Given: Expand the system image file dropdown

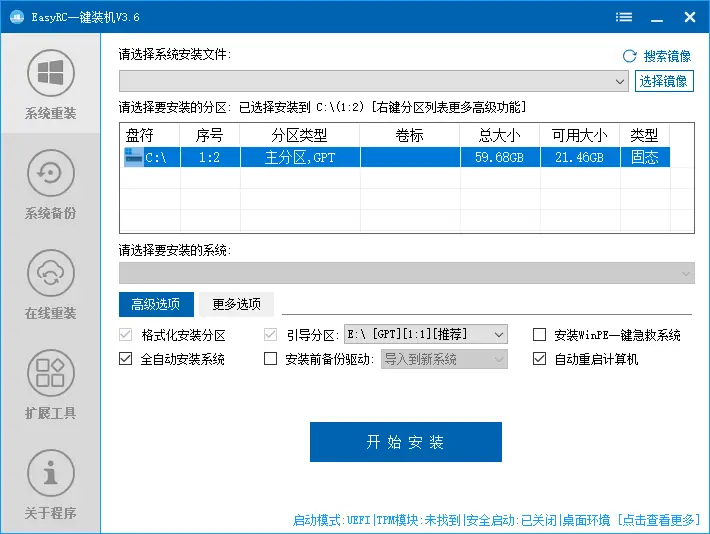Looking at the screenshot, I should tap(620, 81).
